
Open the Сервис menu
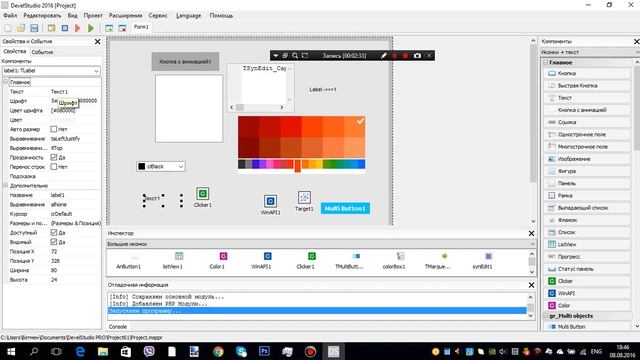click(x=158, y=16)
